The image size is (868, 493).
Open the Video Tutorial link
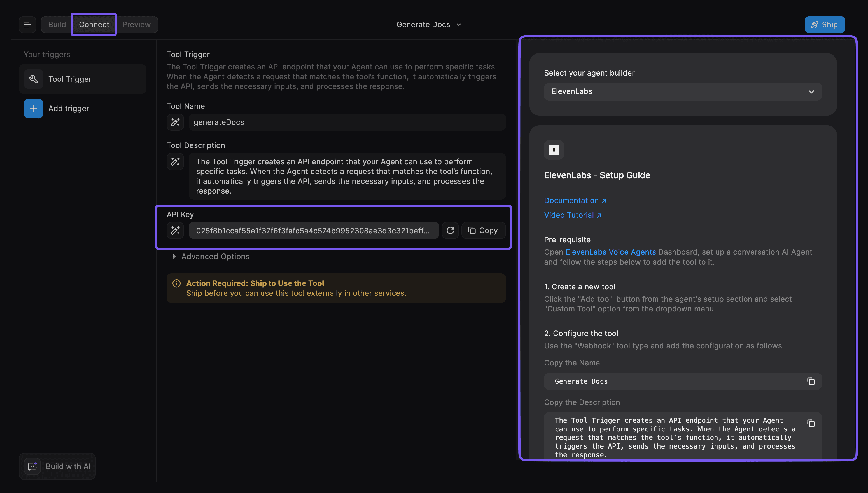click(573, 215)
